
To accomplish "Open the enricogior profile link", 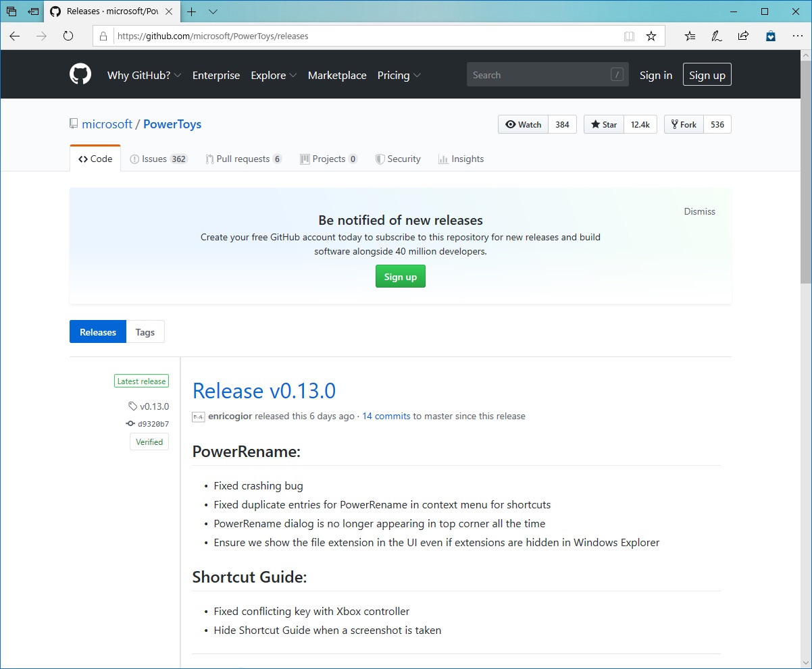I will pos(230,416).
